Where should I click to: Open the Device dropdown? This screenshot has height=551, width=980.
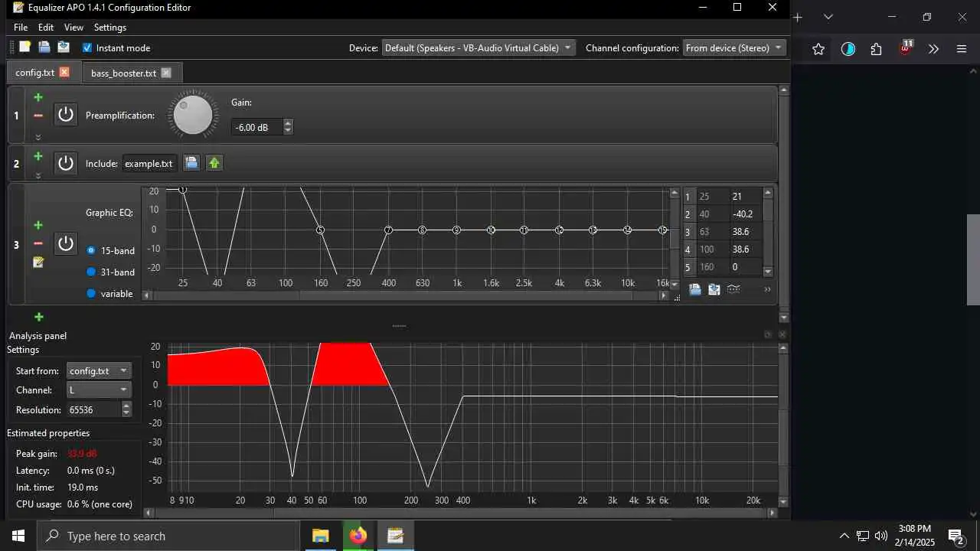click(479, 47)
